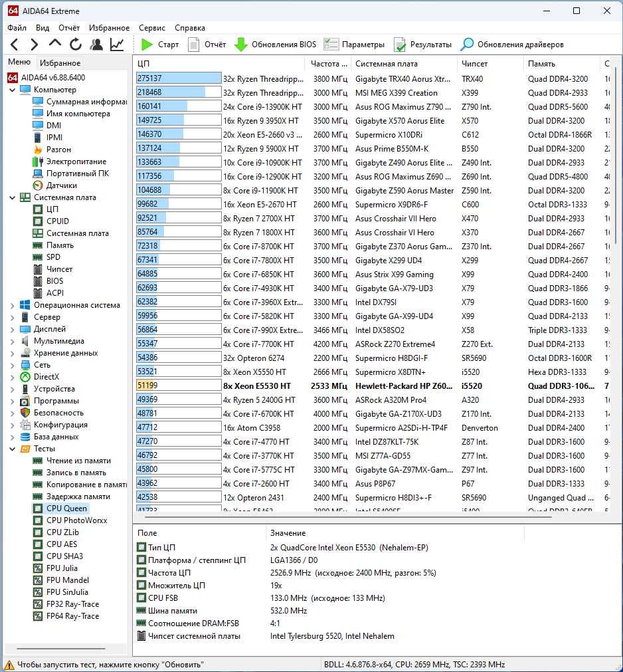Go forward with the right arrow icon
This screenshot has width=623, height=672.
click(x=35, y=44)
